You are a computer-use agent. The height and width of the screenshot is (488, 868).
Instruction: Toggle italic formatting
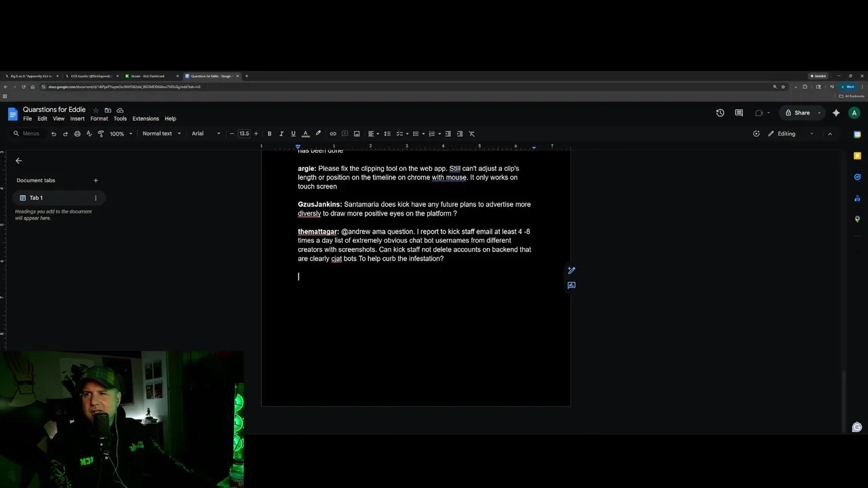point(281,134)
